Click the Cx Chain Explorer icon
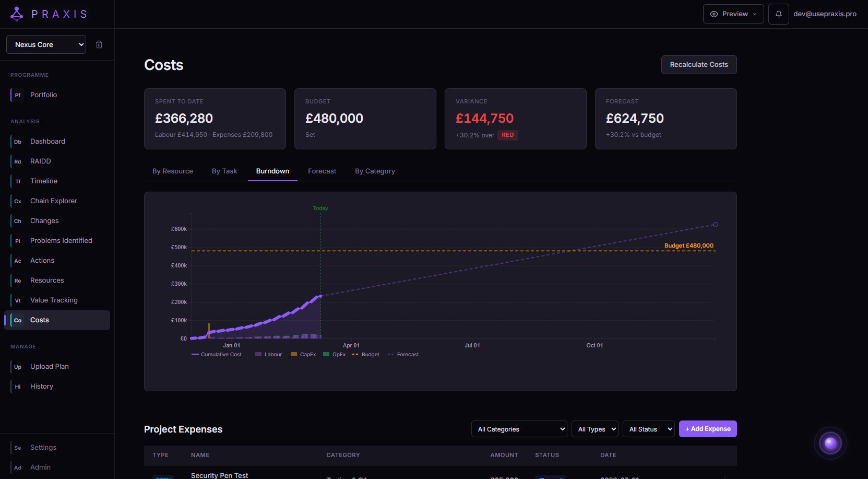The image size is (868, 479). tap(18, 201)
